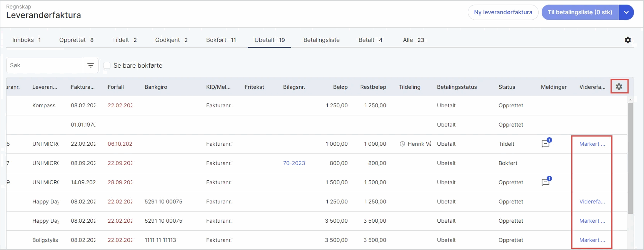This screenshot has width=644, height=250.
Task: Open message icon in the 1 000,00 row
Action: coord(546,143)
